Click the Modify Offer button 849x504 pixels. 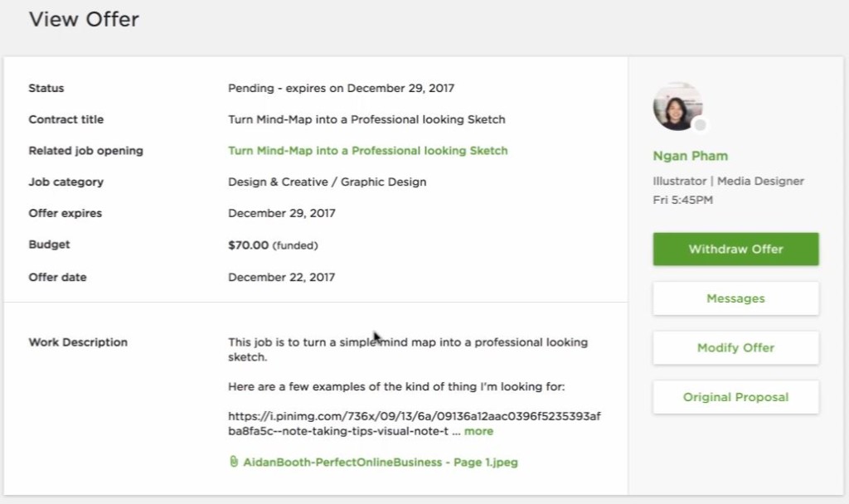(736, 347)
